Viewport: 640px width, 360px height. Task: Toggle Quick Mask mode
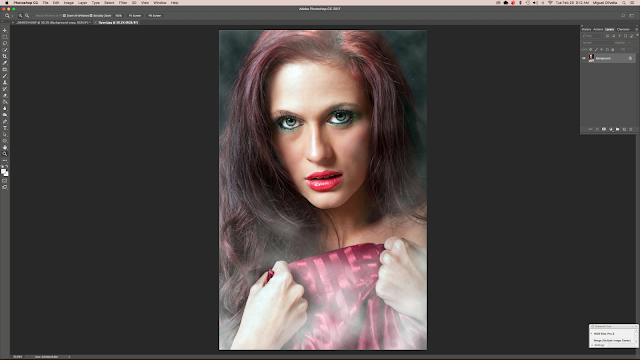click(5, 181)
